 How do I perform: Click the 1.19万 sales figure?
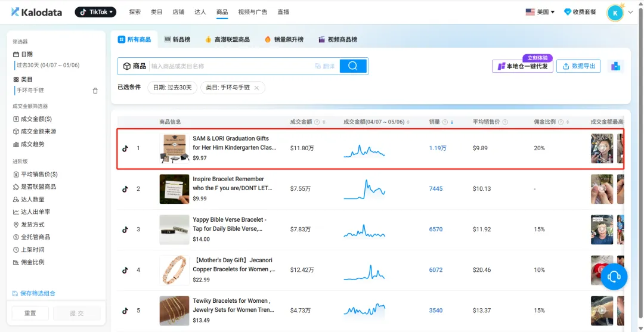pos(438,148)
